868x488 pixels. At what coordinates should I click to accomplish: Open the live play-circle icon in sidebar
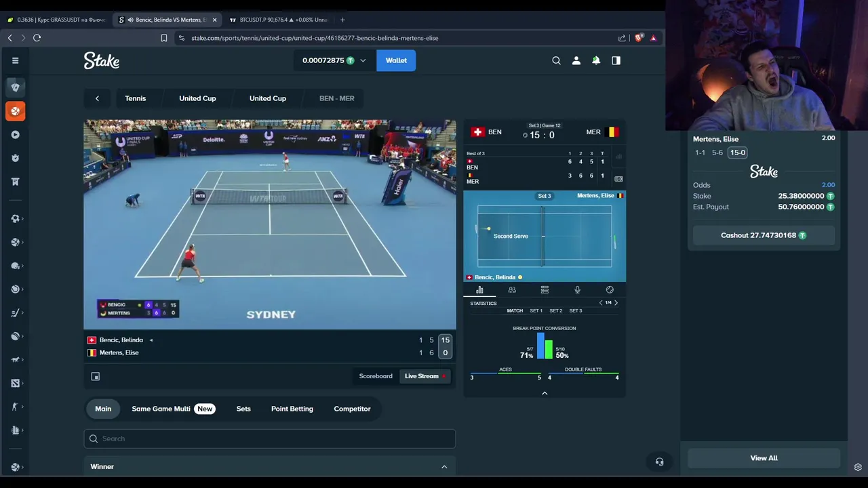pos(15,134)
